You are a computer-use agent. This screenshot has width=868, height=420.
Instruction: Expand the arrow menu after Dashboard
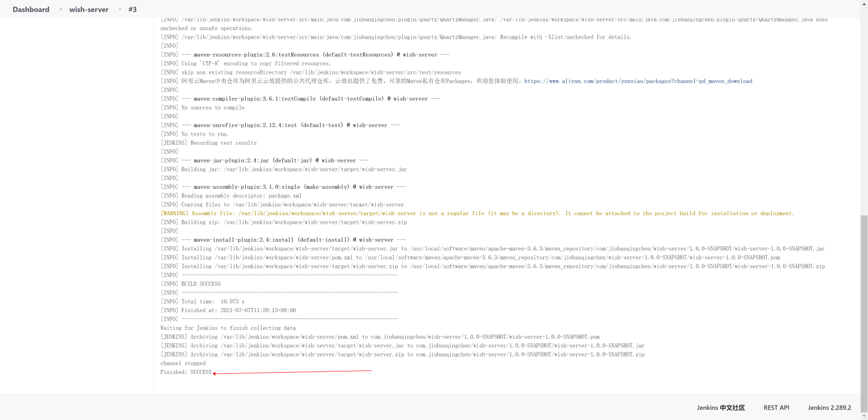pyautogui.click(x=61, y=9)
